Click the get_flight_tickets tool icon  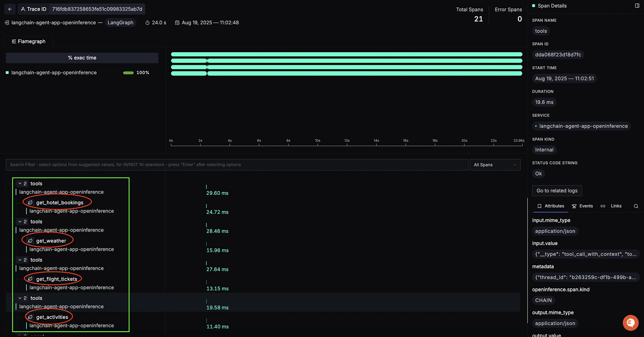[x=30, y=279]
